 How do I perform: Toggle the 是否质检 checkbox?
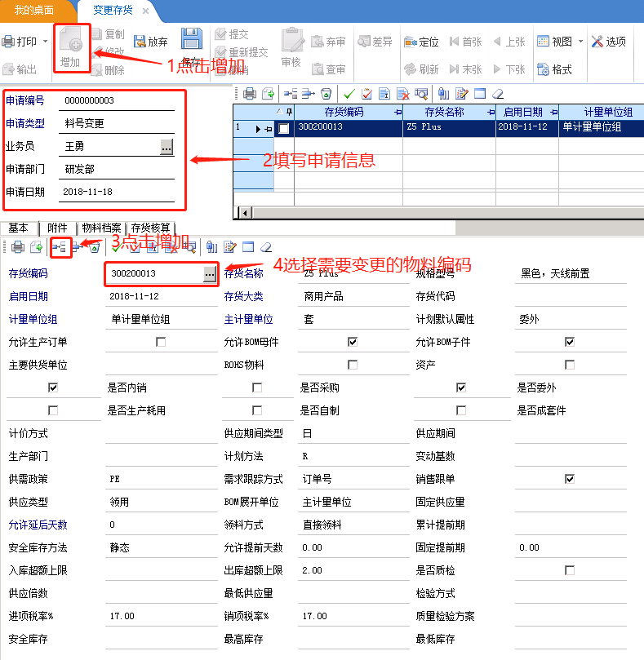click(570, 569)
